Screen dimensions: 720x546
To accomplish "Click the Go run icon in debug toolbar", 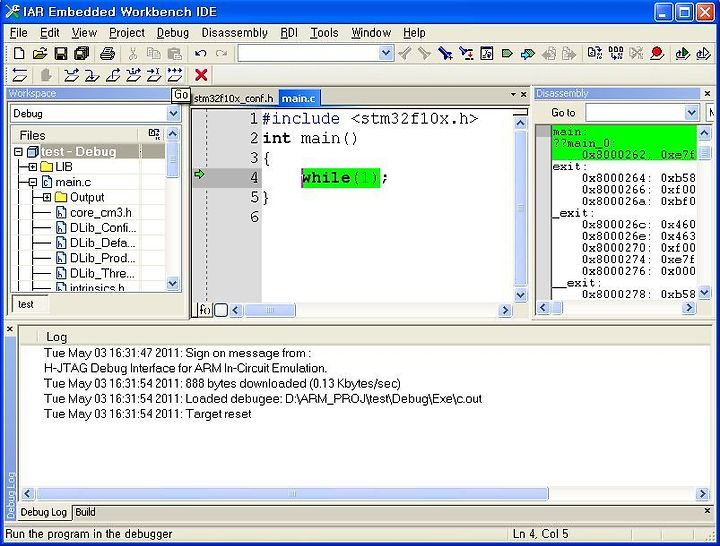I will [x=175, y=75].
